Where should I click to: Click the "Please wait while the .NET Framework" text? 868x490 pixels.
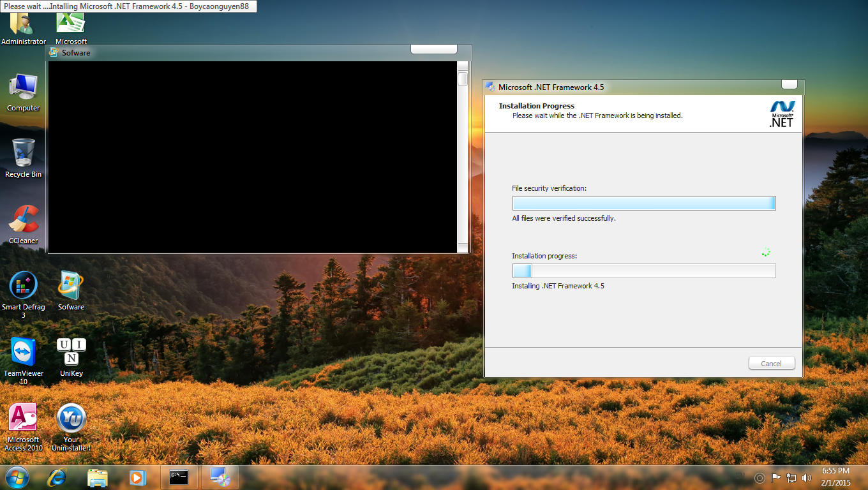[x=597, y=115]
